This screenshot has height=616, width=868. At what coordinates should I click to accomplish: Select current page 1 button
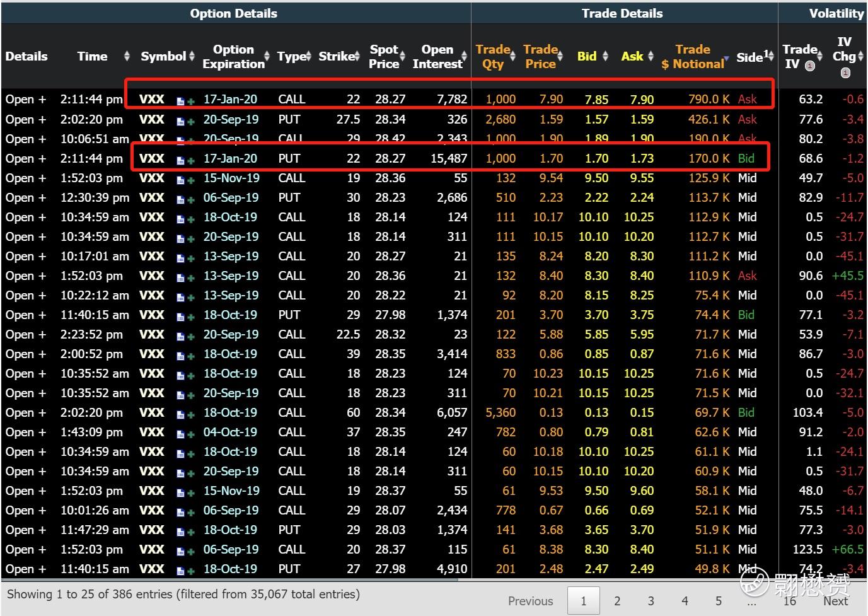(583, 601)
